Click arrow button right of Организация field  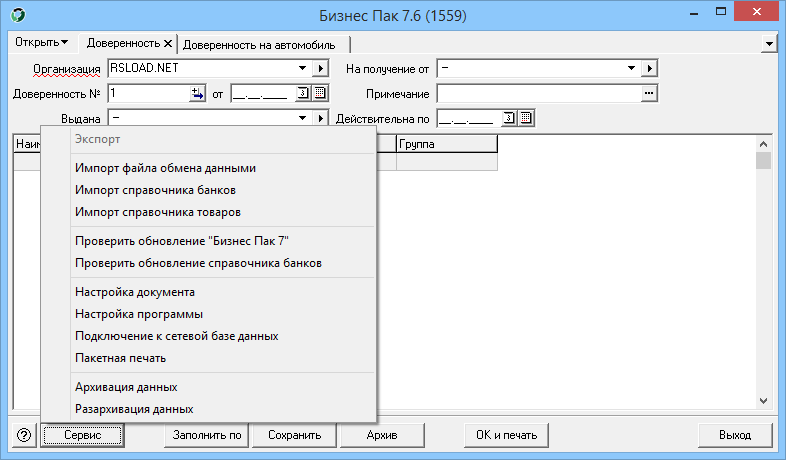click(321, 68)
